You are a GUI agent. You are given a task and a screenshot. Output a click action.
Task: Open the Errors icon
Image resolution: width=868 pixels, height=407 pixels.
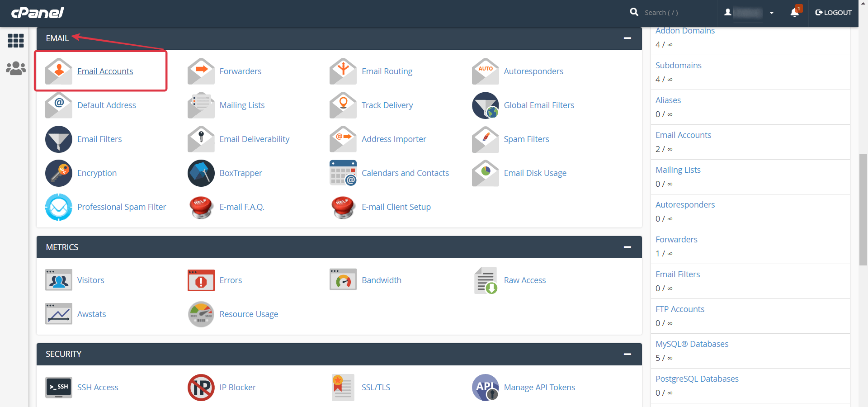pyautogui.click(x=201, y=280)
